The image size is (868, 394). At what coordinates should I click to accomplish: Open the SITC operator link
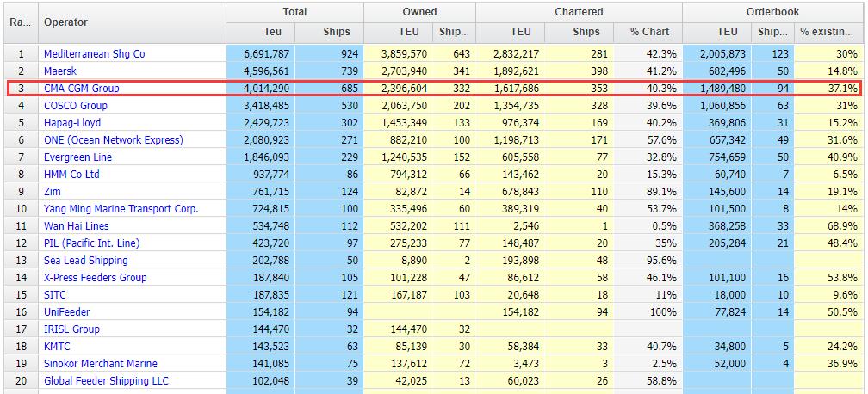(x=55, y=294)
